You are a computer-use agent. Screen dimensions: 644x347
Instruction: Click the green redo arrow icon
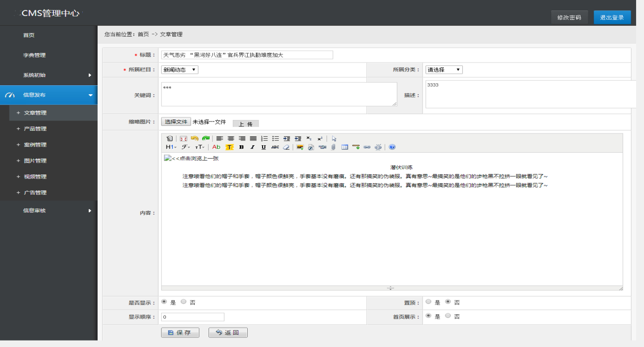coord(206,138)
